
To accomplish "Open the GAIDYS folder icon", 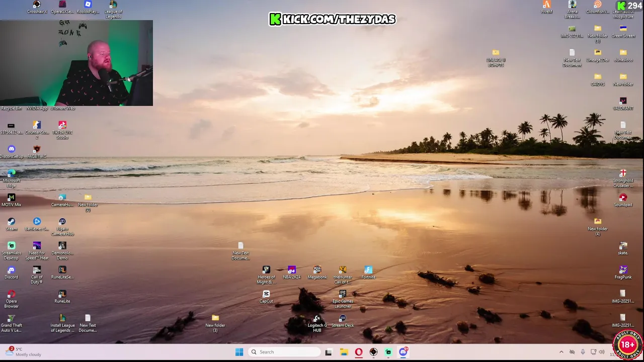I will [x=598, y=79].
